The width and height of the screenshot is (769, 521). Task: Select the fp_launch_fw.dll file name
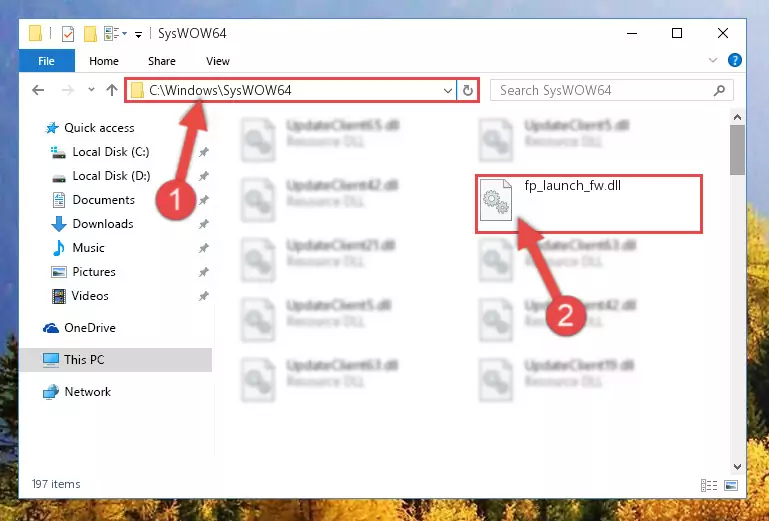pos(572,186)
